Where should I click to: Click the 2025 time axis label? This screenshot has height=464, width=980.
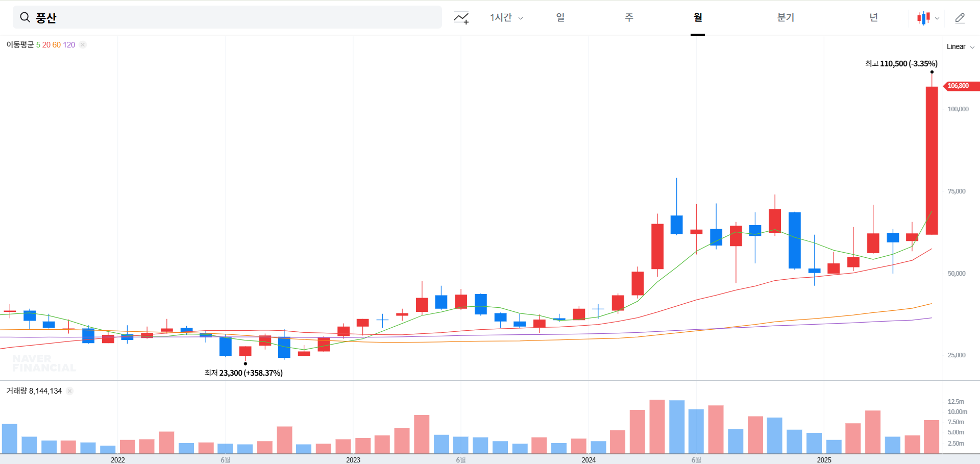tap(824, 460)
